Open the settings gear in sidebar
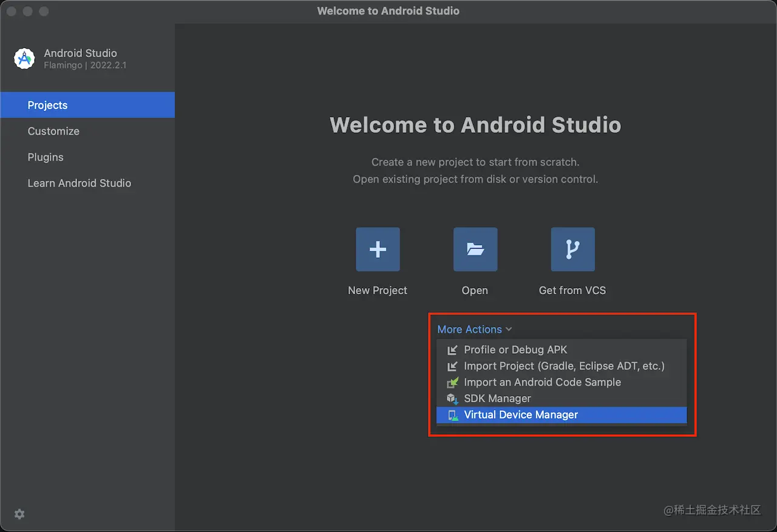 (x=19, y=514)
